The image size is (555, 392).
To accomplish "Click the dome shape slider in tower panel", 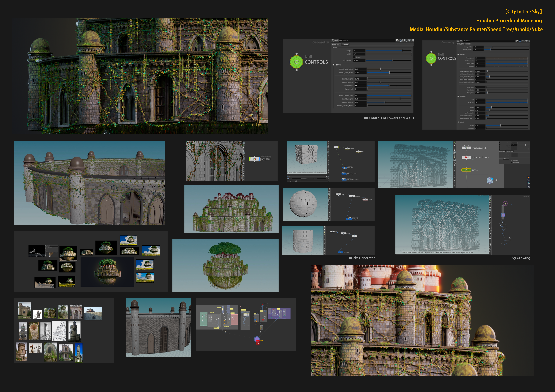I will click(x=507, y=126).
